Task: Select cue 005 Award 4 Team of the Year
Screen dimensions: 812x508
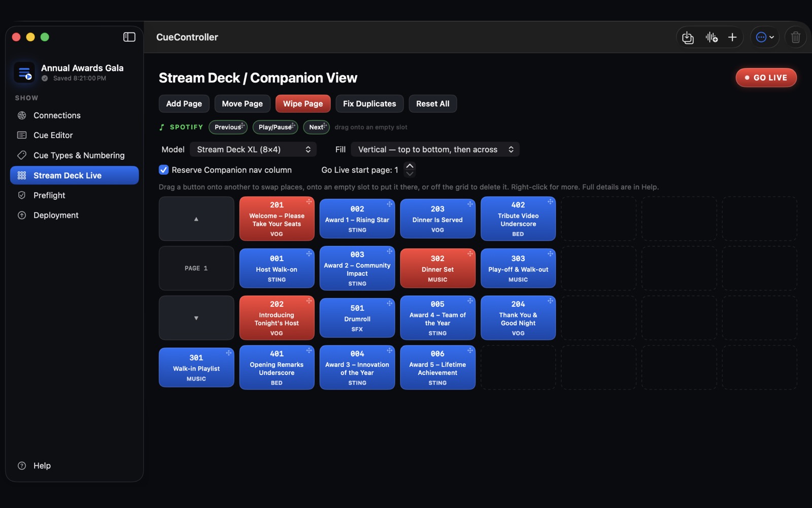Action: pyautogui.click(x=437, y=318)
